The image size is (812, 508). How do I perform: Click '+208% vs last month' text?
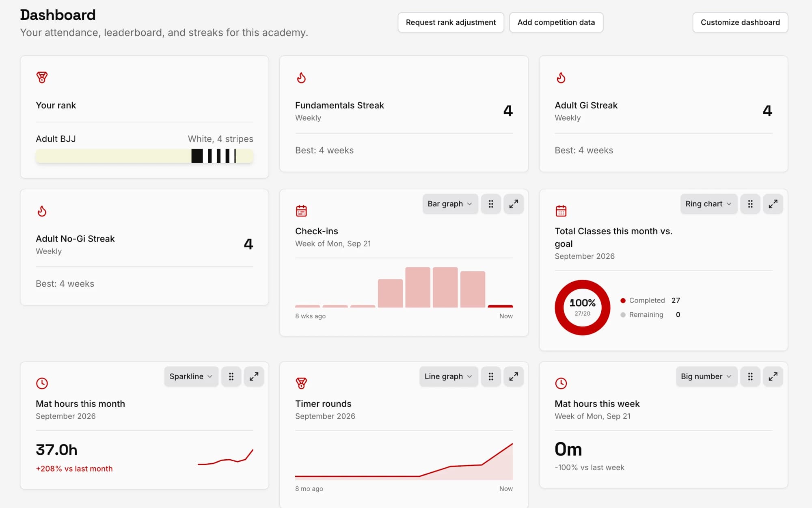point(74,469)
